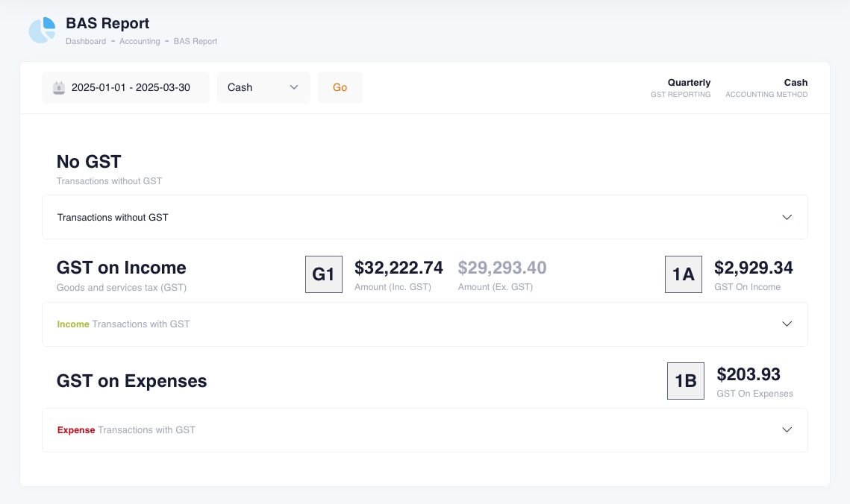Click the $32,222.74 Inc. GST amount
Image resolution: width=850 pixels, height=504 pixels.
[x=399, y=268]
